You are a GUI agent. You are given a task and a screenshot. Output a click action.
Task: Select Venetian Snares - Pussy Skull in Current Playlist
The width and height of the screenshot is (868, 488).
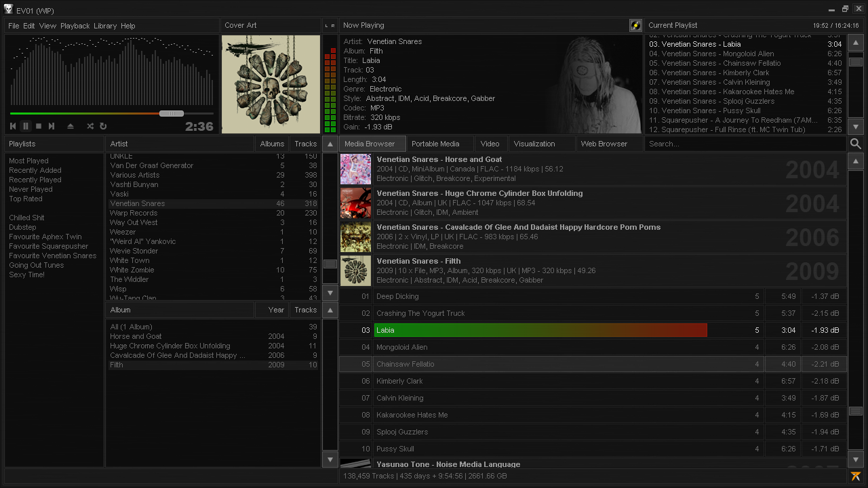tap(745, 110)
